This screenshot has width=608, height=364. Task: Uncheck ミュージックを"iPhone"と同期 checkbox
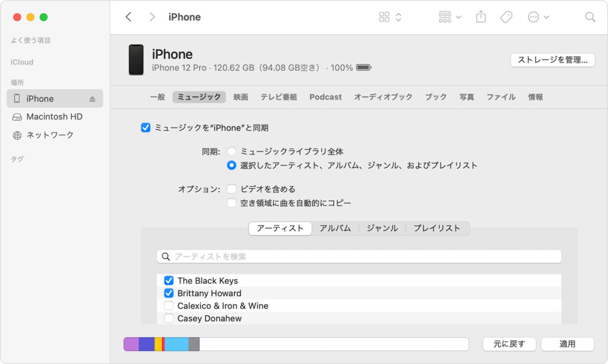click(x=145, y=128)
